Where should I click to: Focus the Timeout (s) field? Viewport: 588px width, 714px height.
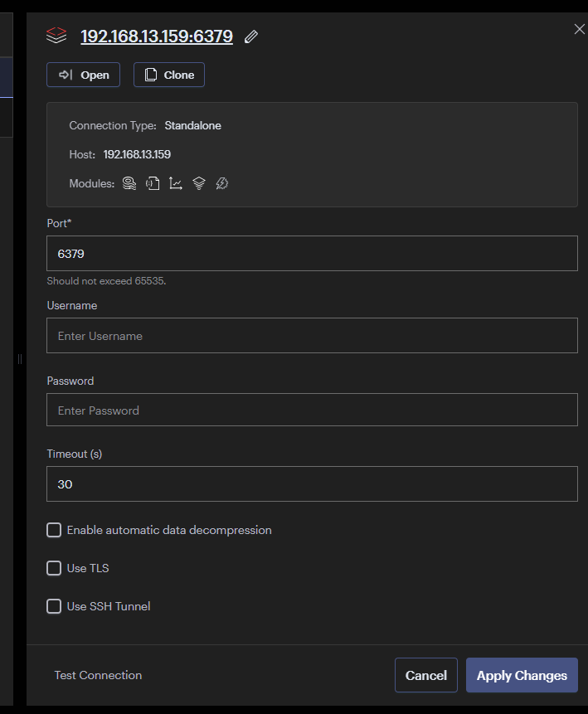point(312,484)
